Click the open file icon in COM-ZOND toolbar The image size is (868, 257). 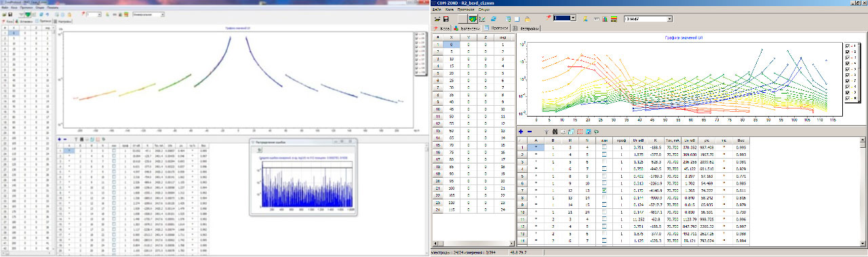[437, 19]
